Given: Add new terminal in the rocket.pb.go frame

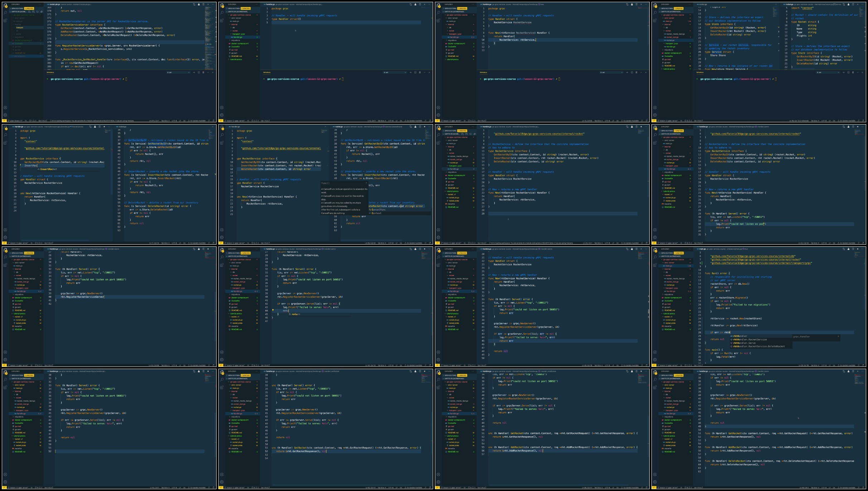Looking at the screenshot, I should [194, 72].
